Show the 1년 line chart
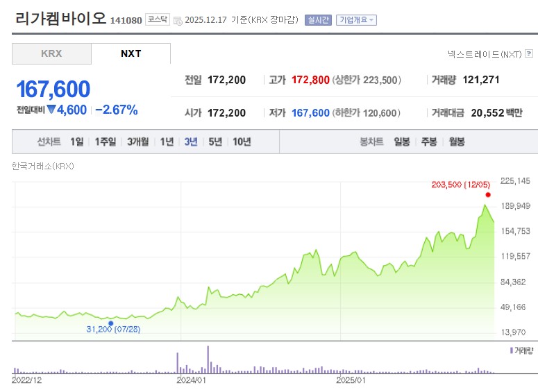Viewport: 538px width, 392px height. point(167,142)
